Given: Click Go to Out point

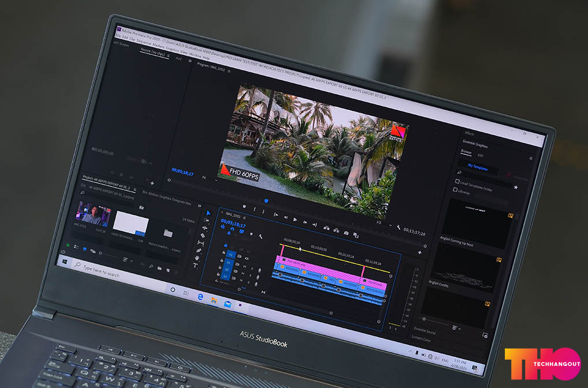Looking at the screenshot, I should [x=314, y=225].
